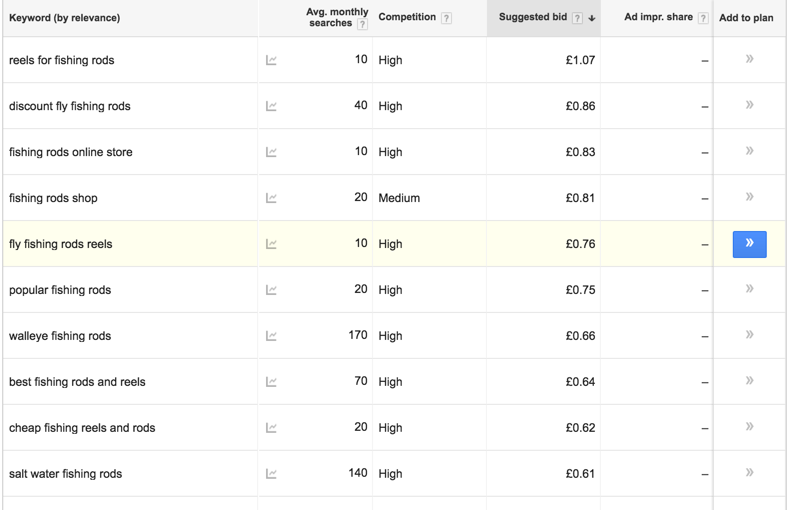
Task: Add 'reels for fishing rods' to plan
Action: coord(750,59)
